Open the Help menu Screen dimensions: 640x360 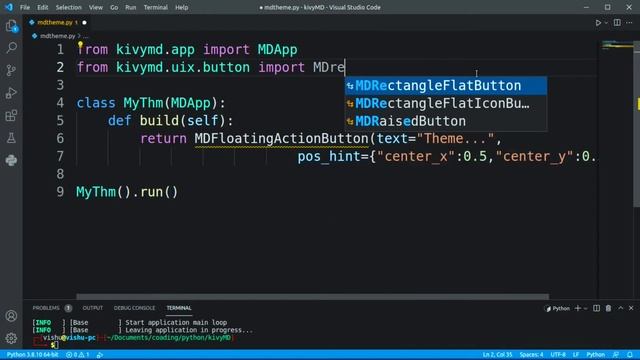pos(182,7)
